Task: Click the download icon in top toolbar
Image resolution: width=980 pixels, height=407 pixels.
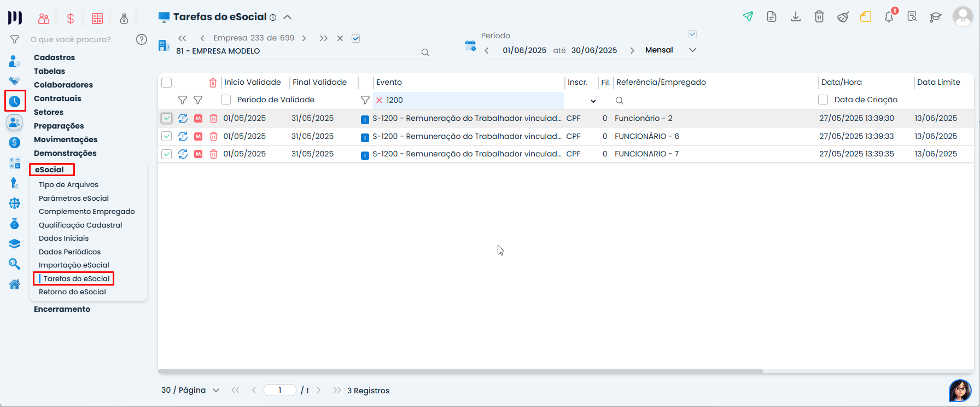Action: pyautogui.click(x=796, y=17)
